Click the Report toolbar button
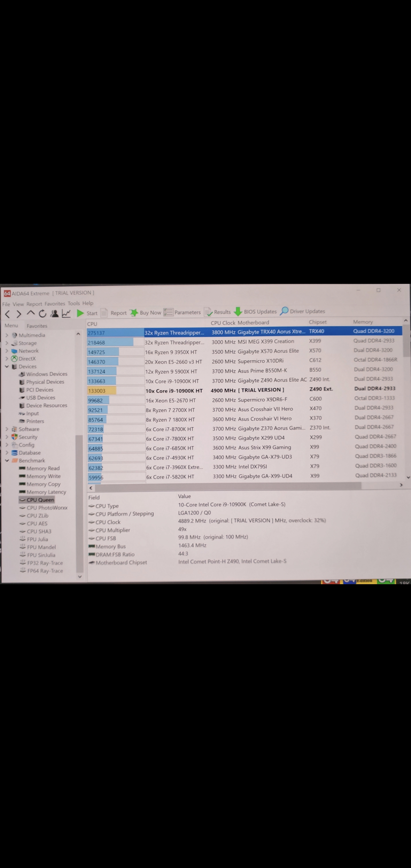 click(x=114, y=313)
